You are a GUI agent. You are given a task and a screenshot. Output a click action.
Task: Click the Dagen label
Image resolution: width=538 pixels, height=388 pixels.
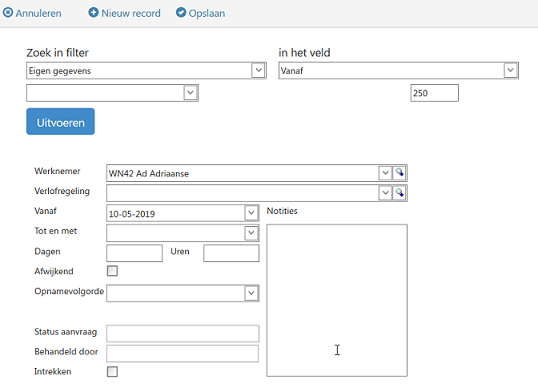(x=47, y=251)
